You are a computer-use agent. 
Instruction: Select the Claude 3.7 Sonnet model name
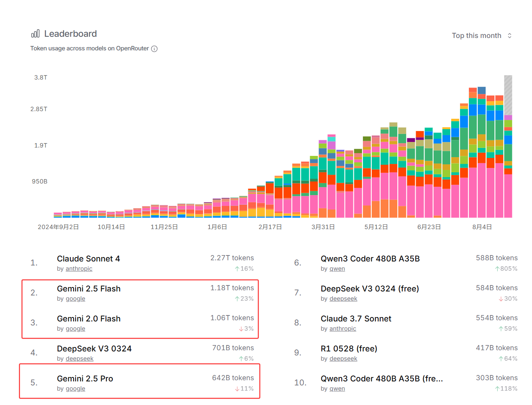[356, 319]
